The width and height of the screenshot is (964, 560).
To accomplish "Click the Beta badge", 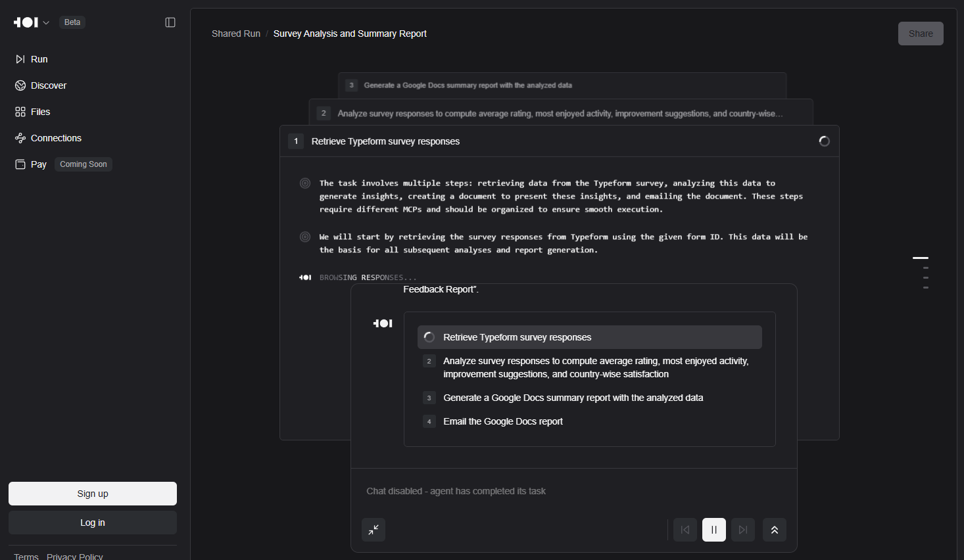I will pyautogui.click(x=72, y=22).
